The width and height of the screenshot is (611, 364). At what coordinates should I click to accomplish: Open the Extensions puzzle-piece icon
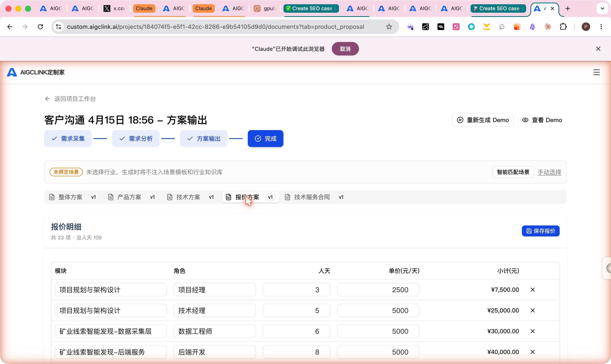563,27
